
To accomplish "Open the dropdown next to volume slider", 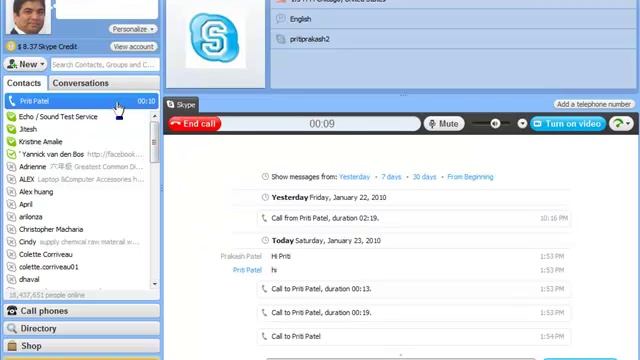I will (x=522, y=124).
